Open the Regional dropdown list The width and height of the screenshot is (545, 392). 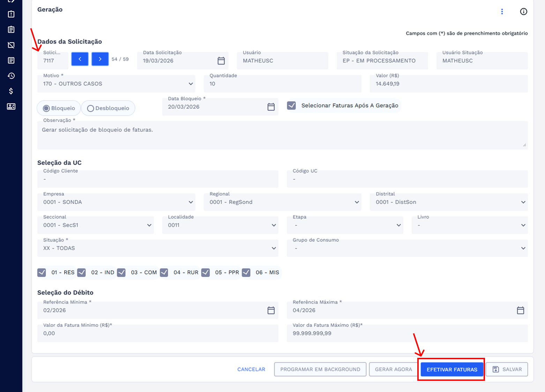coord(357,202)
